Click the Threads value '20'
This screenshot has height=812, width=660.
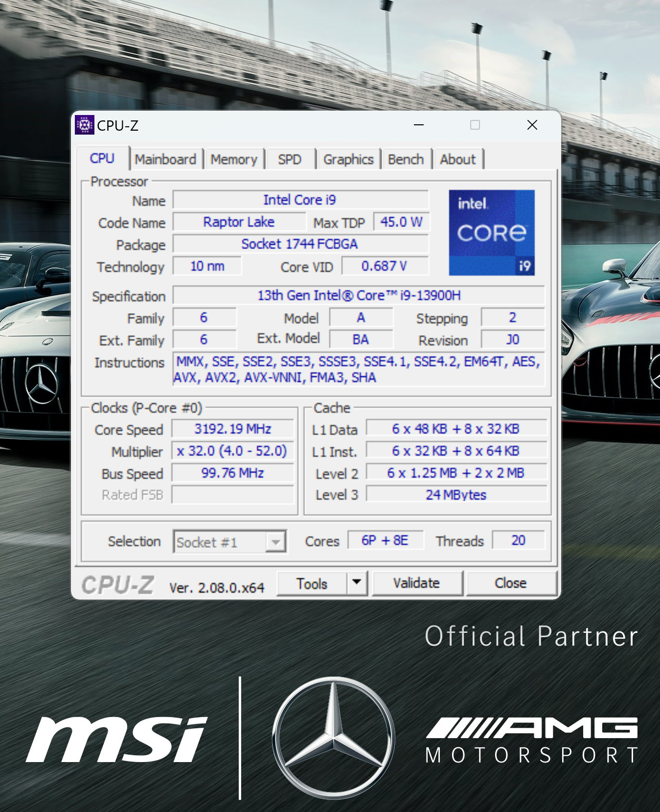(519, 540)
